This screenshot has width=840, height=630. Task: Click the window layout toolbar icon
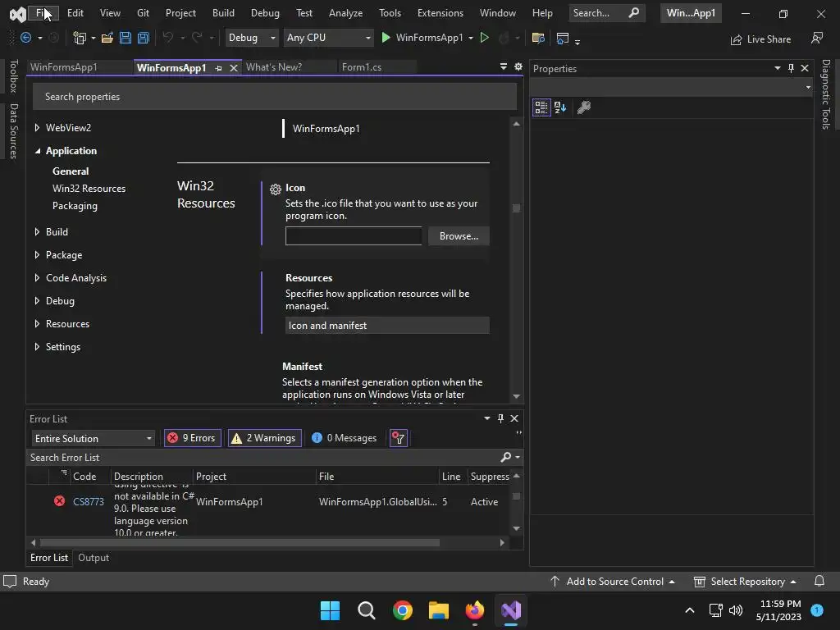tap(563, 38)
